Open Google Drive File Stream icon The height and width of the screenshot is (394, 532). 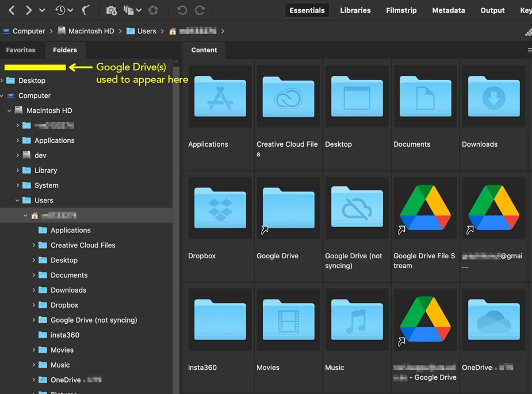point(425,208)
